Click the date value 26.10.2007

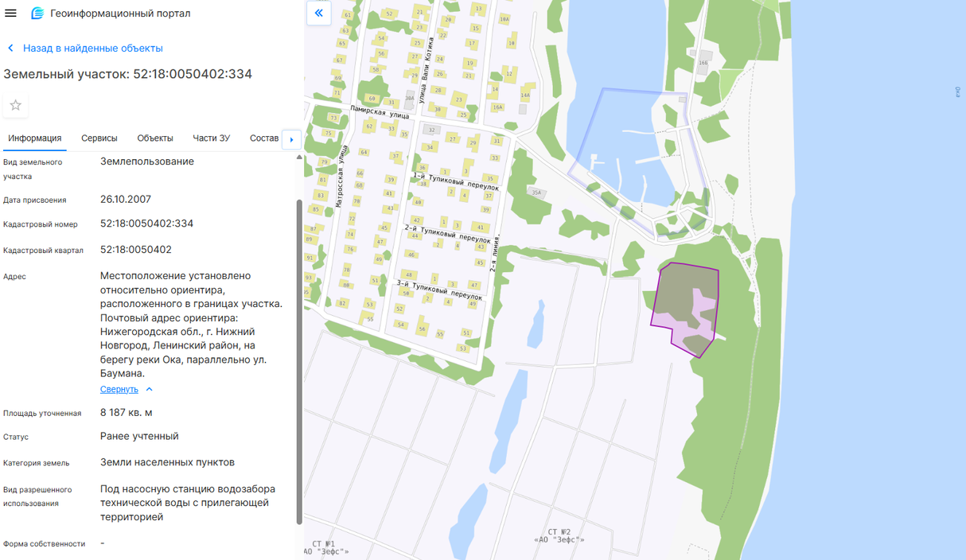pyautogui.click(x=126, y=200)
